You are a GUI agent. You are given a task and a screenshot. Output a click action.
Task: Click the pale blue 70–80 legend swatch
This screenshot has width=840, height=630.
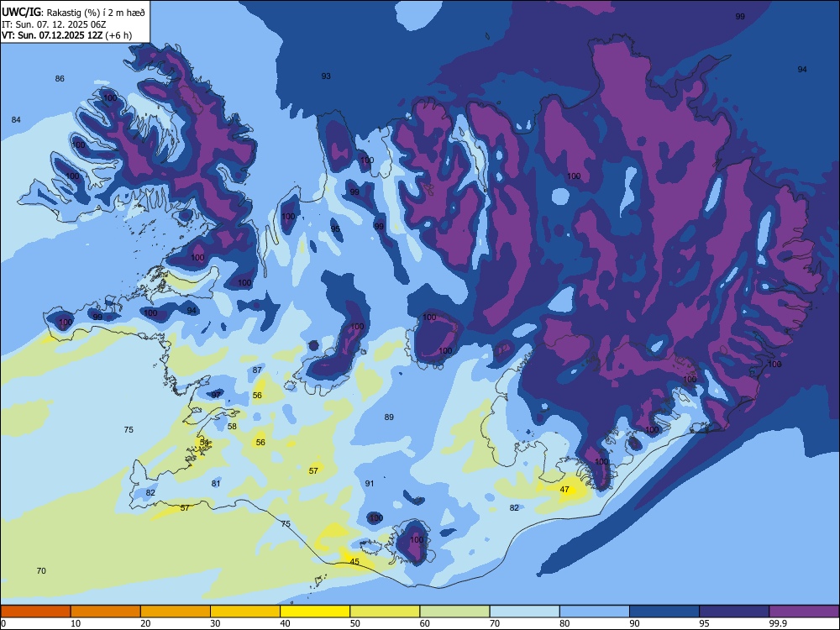click(524, 612)
